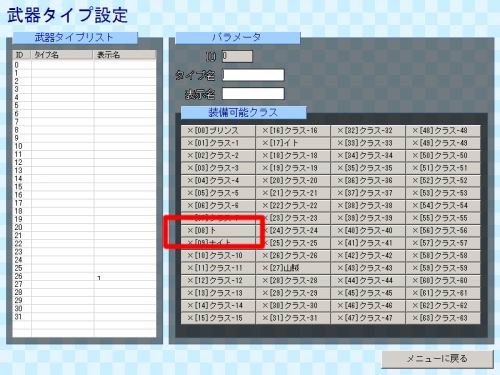Select weapon type list row 0
This screenshot has height=375, width=500.
84,65
